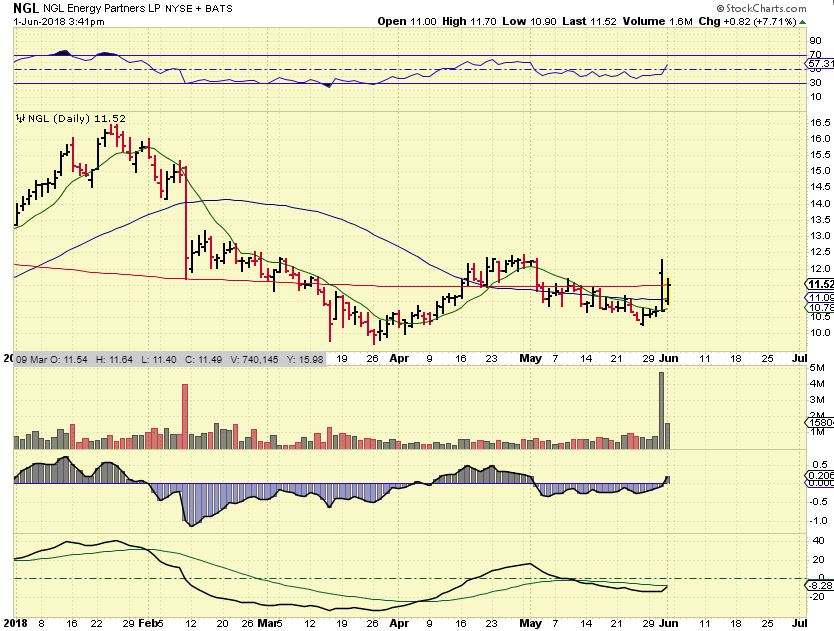This screenshot has height=631, width=834.
Task: Click the 5M volume axis label
Action: click(x=817, y=368)
